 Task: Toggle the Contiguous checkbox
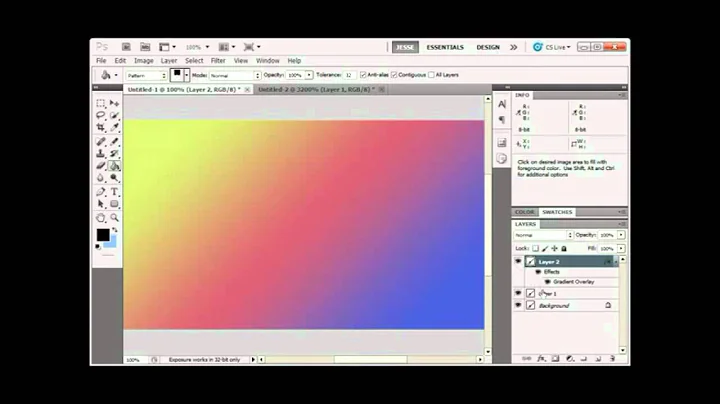pyautogui.click(x=394, y=75)
